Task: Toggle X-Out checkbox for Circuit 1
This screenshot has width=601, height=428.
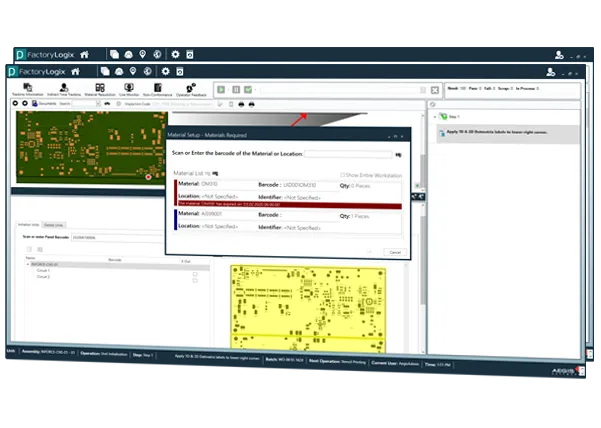Action: pyautogui.click(x=195, y=274)
